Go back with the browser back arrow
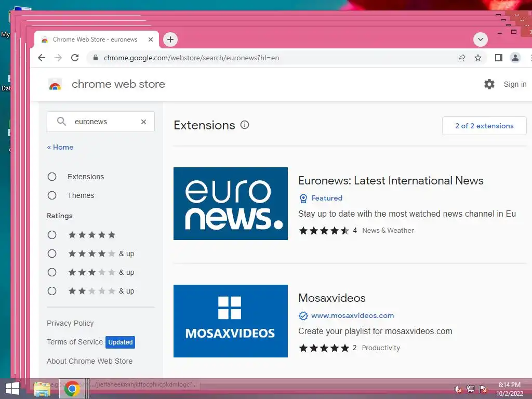Image resolution: width=532 pixels, height=399 pixels. coord(42,58)
